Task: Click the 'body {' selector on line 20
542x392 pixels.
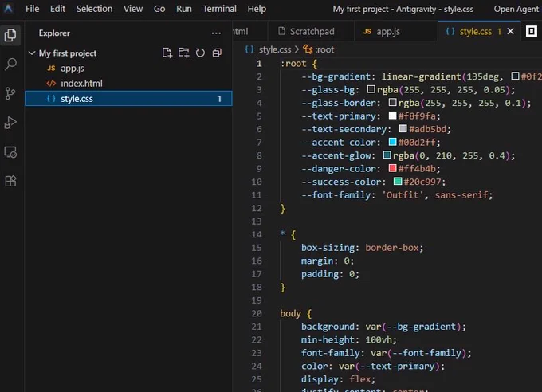Action: tap(296, 314)
